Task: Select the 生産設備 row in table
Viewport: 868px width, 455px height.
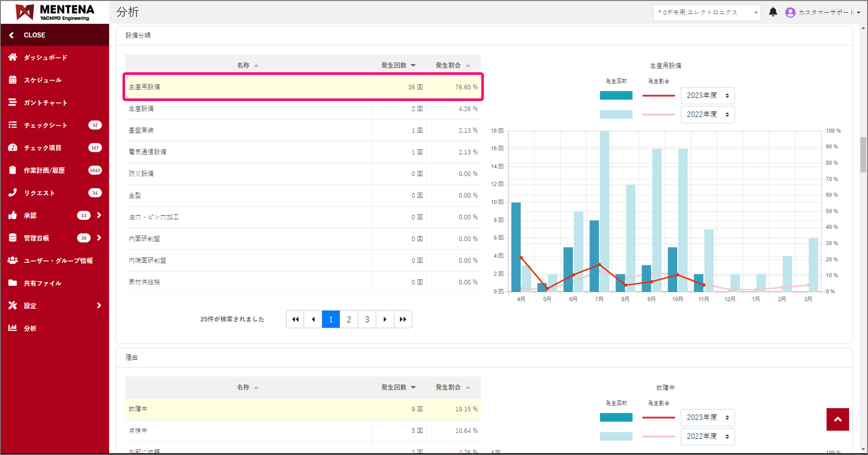Action: [x=249, y=109]
